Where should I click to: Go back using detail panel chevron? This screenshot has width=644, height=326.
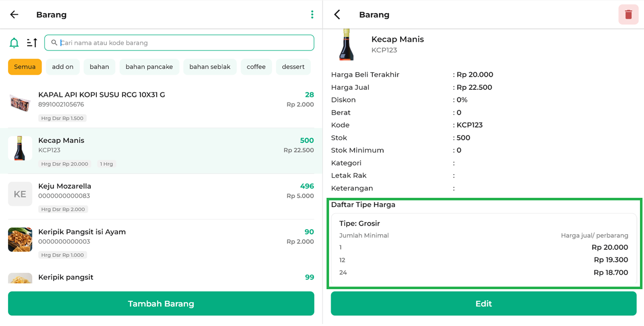[337, 15]
